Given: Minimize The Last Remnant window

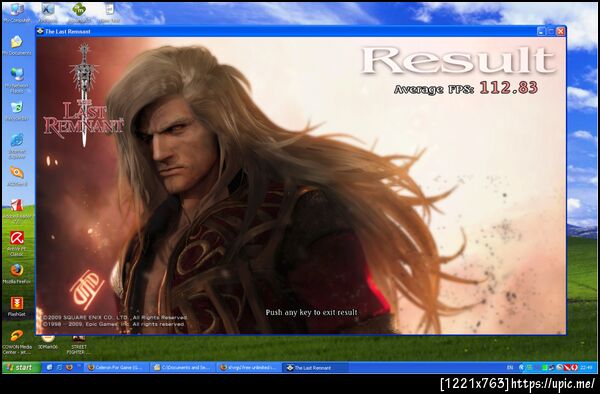Looking at the screenshot, I should (541, 31).
